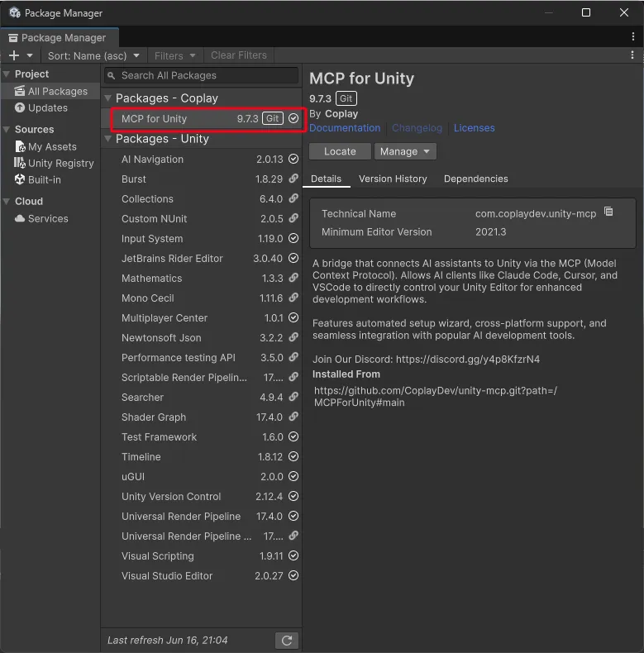Select the Package Manager tab
This screenshot has height=653, width=644.
click(x=60, y=38)
